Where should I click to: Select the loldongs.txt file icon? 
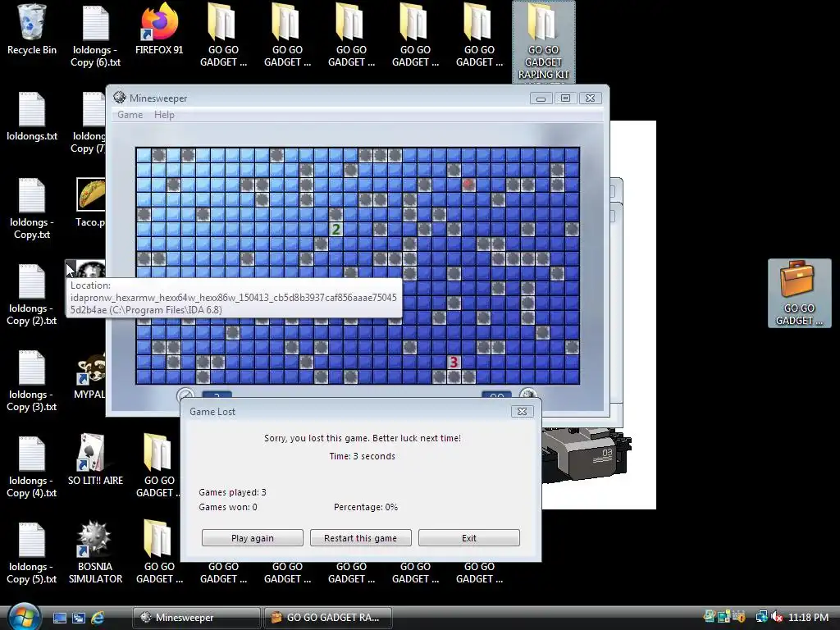pos(32,115)
